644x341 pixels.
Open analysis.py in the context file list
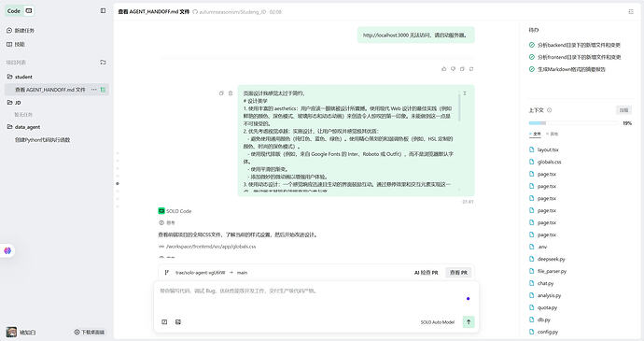[x=545, y=295]
